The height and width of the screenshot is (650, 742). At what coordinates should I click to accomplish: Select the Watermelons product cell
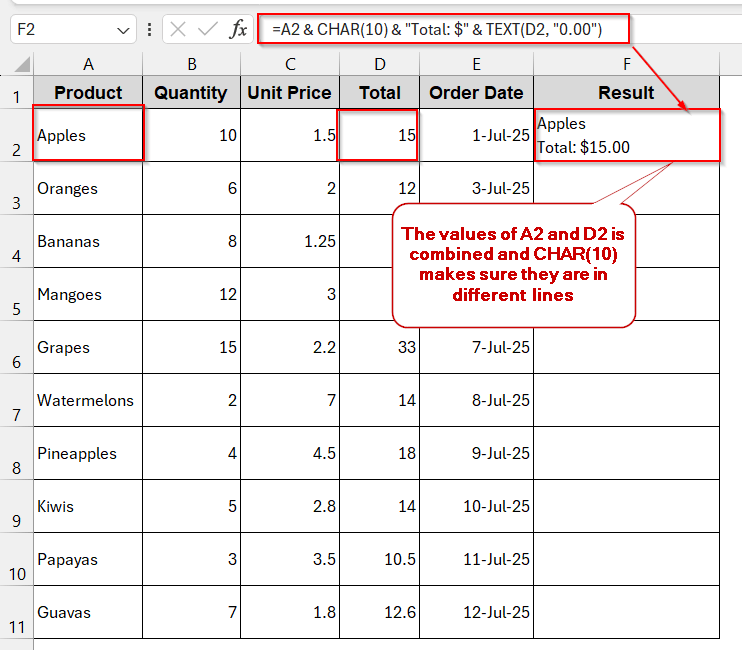tap(88, 400)
